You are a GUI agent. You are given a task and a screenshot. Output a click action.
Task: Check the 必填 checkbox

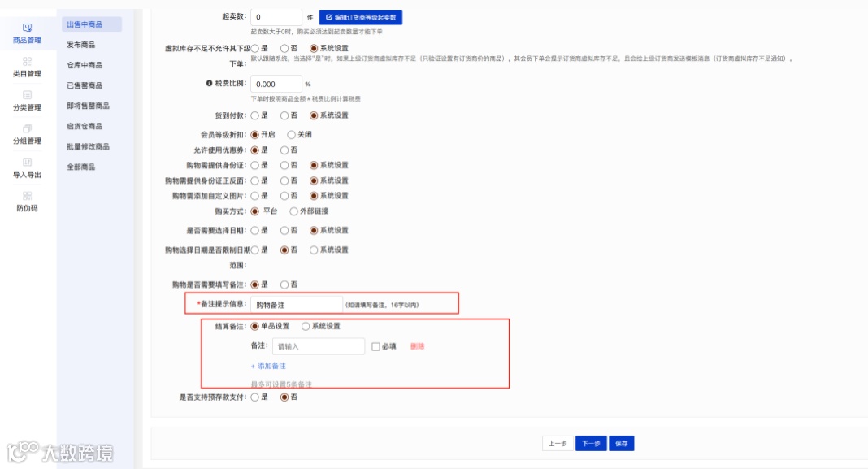pos(375,346)
